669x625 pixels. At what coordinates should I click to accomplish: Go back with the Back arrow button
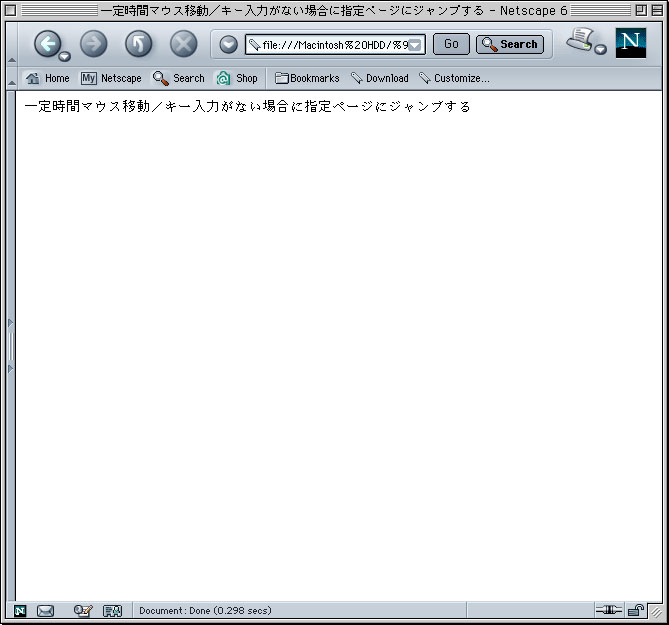click(x=47, y=44)
